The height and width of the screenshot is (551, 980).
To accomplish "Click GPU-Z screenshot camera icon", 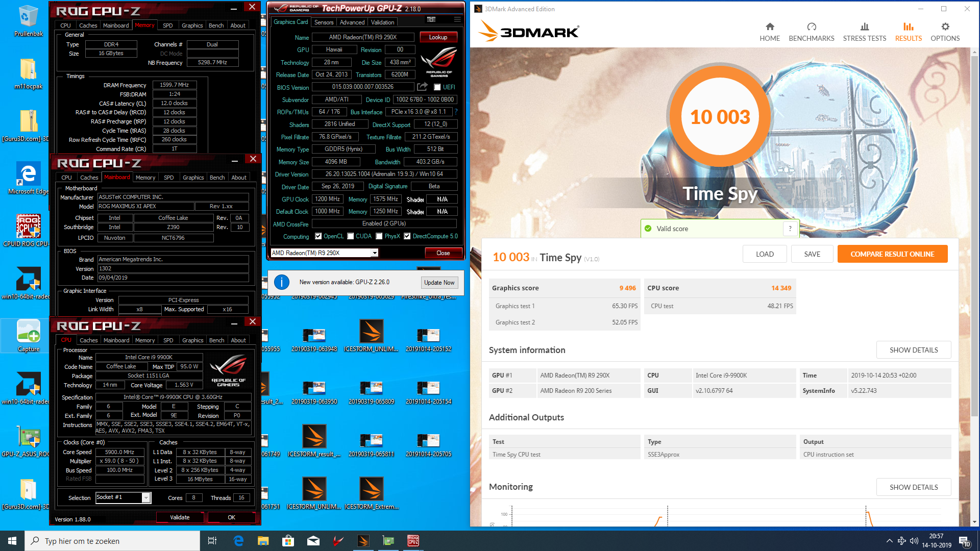I will tap(431, 19).
